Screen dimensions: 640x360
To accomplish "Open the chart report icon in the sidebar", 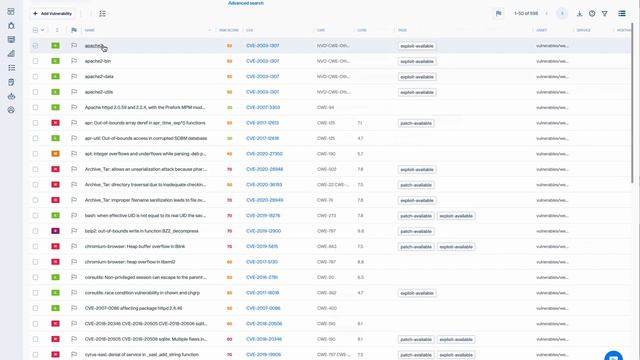I will coord(11,53).
